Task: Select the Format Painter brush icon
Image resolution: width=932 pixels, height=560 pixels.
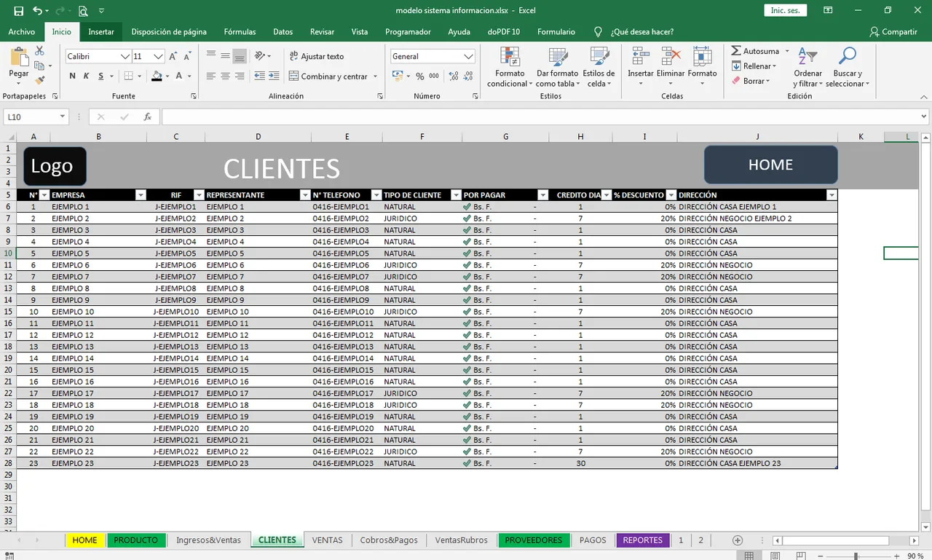Action: click(40, 80)
